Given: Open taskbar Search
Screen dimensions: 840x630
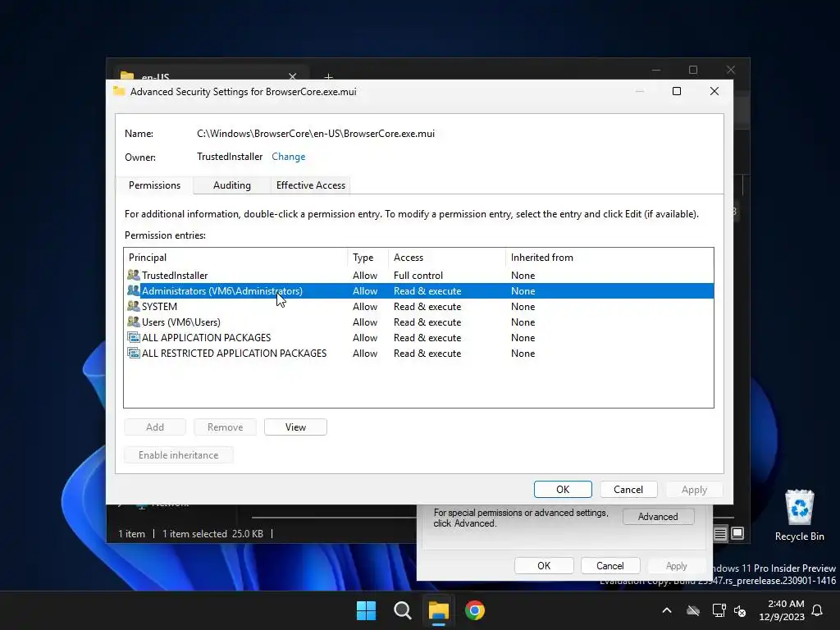Looking at the screenshot, I should [402, 610].
